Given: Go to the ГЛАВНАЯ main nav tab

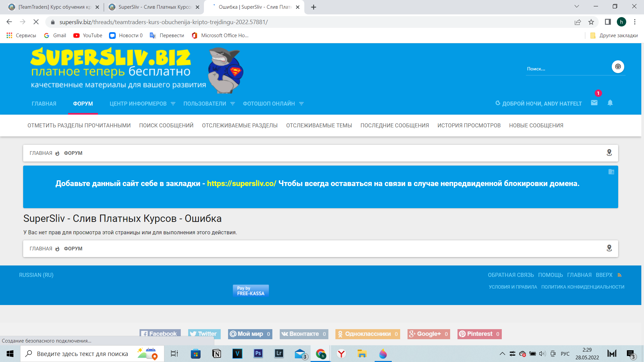Looking at the screenshot, I should point(44,104).
